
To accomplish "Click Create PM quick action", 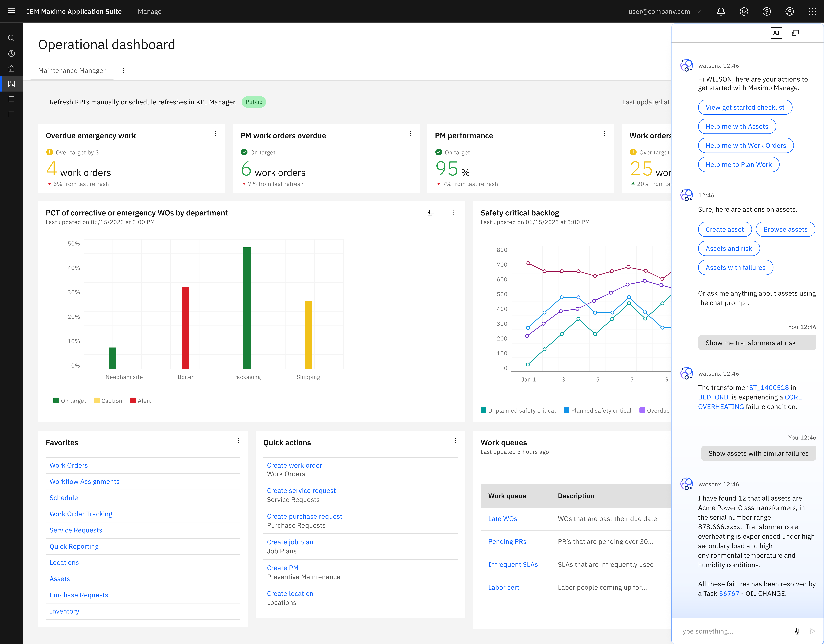I will (x=283, y=568).
